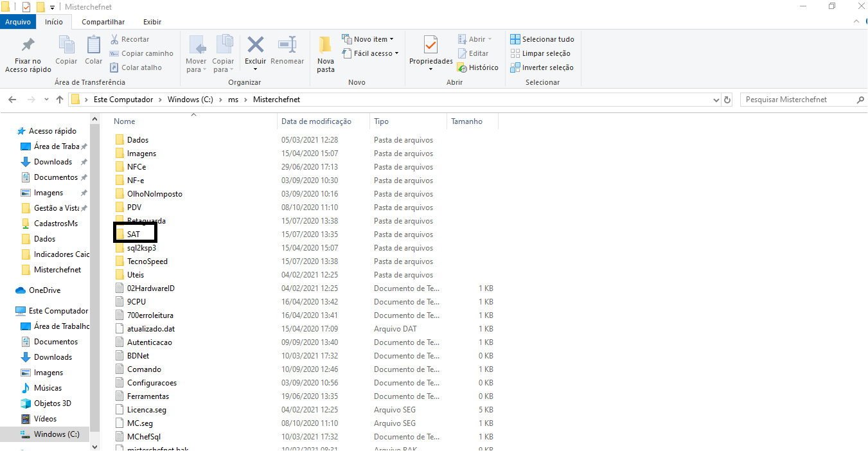Click Colar atalho option

[x=136, y=67]
